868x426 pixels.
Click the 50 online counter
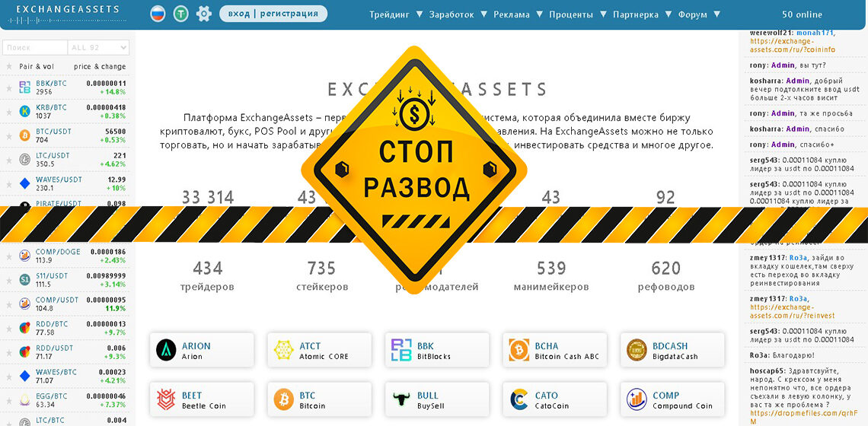point(802,14)
